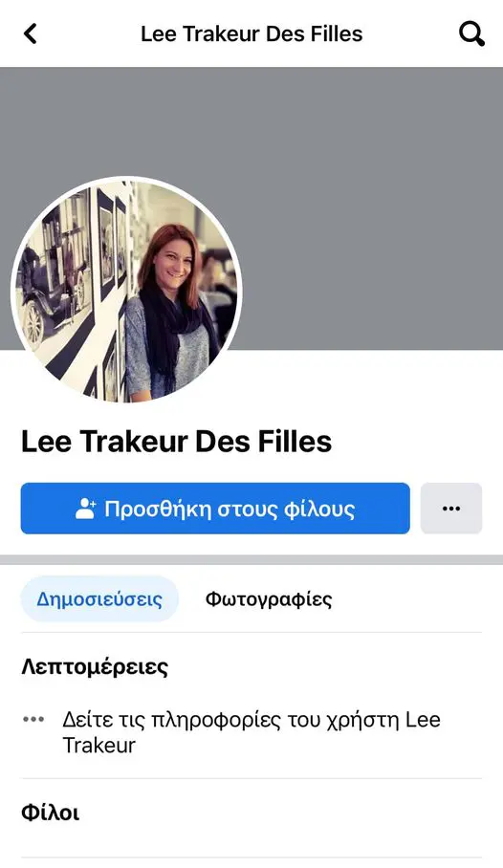Open the three-dots more options button

451,509
